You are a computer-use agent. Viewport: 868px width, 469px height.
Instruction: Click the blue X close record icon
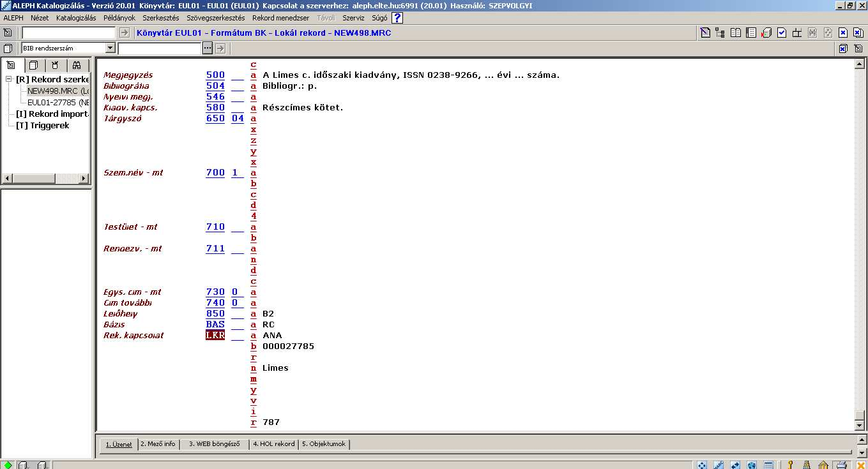(843, 33)
